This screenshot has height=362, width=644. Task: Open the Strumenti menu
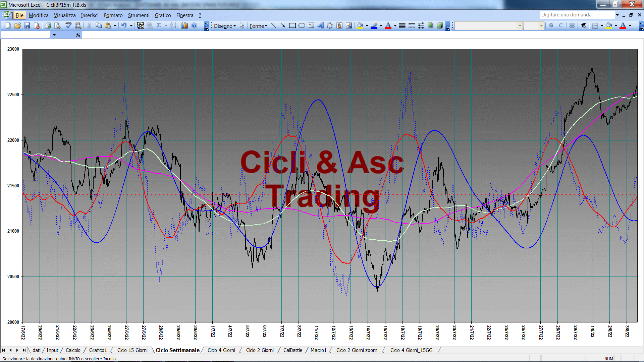pyautogui.click(x=139, y=15)
